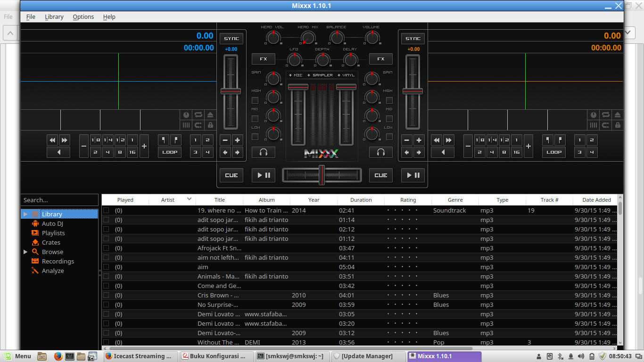Click the crossfader slider

(322, 175)
